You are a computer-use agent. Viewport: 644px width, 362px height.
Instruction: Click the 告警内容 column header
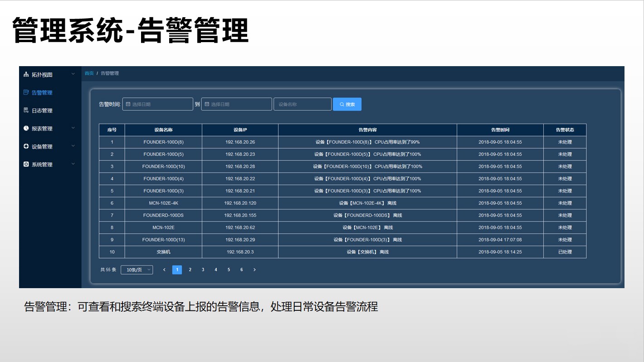pos(367,130)
